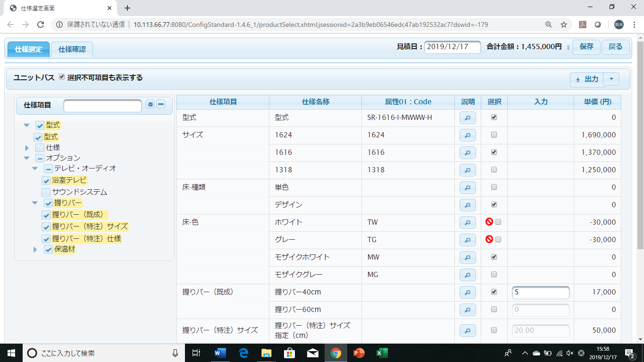644x362 pixels.
Task: Switch to the 仕様確認 tab
Action: coord(71,49)
